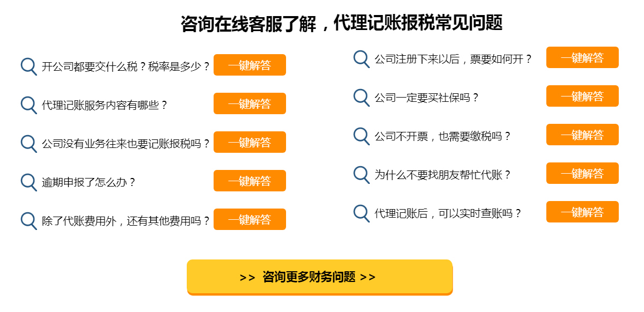Click 一键解答 for 公司一定要买社保吗
The height and width of the screenshot is (312, 644).
582,96
